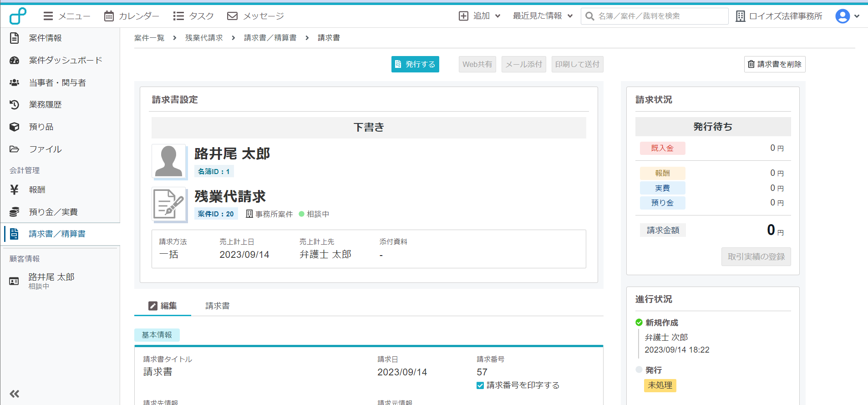
Task: Click the 請求書／精算書 sidebar icon
Action: [x=15, y=234]
